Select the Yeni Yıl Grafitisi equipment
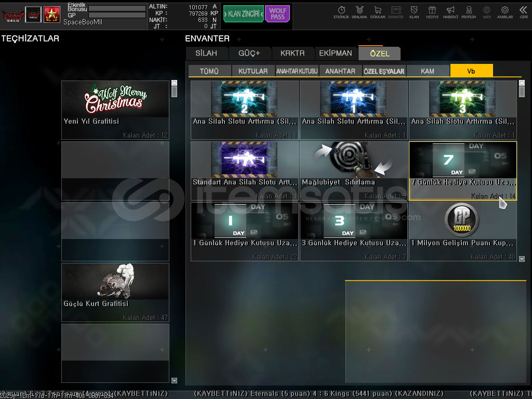 pos(115,110)
